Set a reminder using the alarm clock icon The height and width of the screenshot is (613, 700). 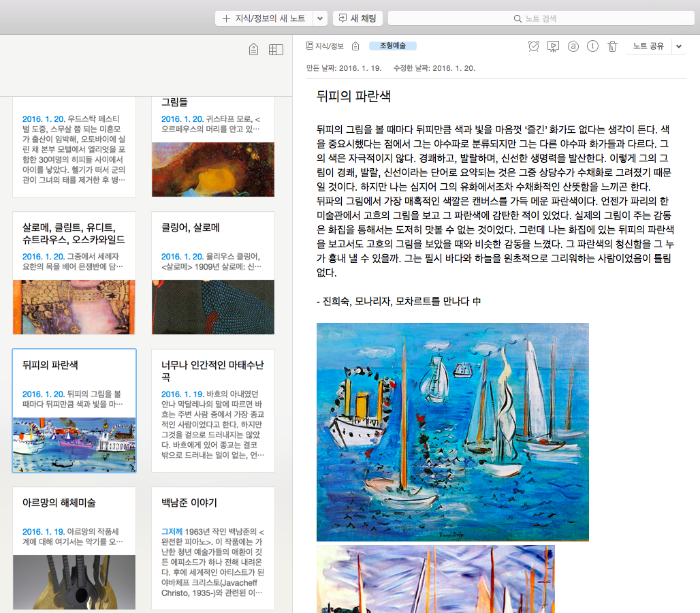[x=535, y=46]
